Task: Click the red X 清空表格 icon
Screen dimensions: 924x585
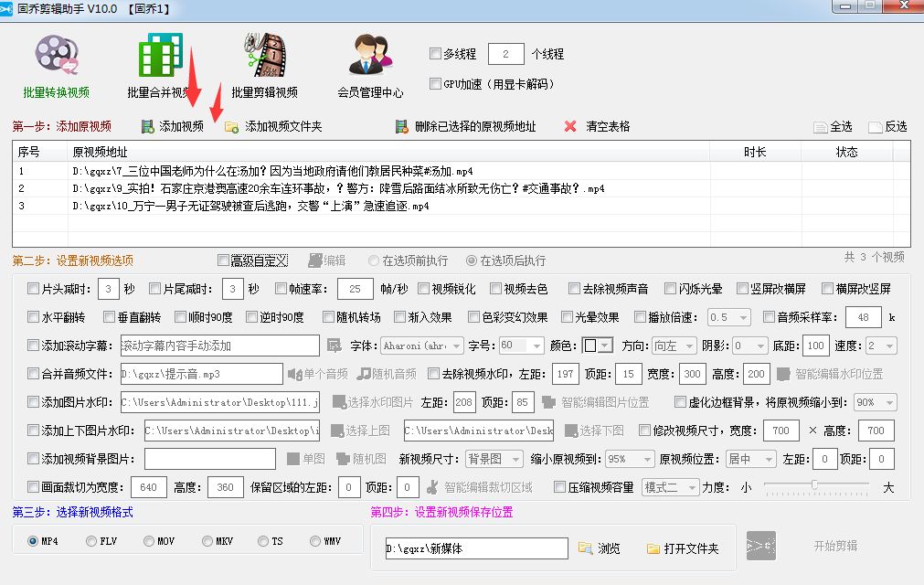Action: (x=569, y=126)
